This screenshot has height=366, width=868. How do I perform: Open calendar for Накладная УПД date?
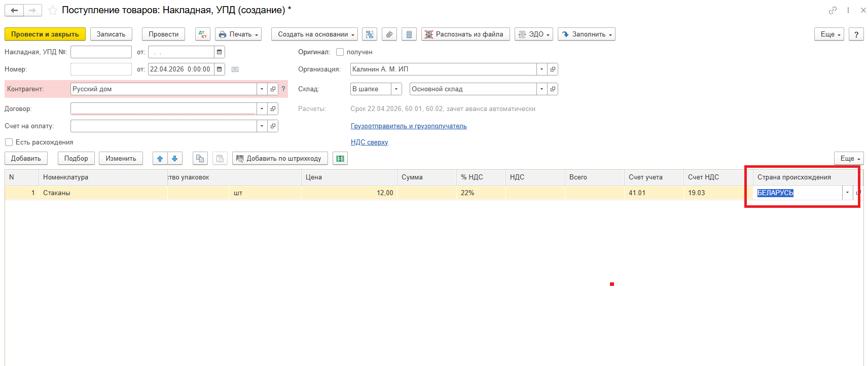(x=219, y=52)
